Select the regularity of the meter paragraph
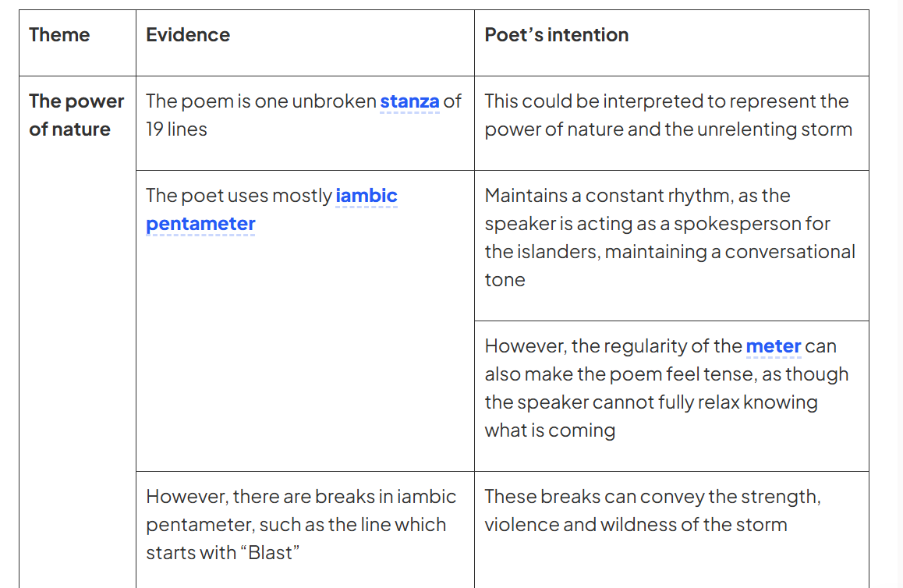 point(666,388)
